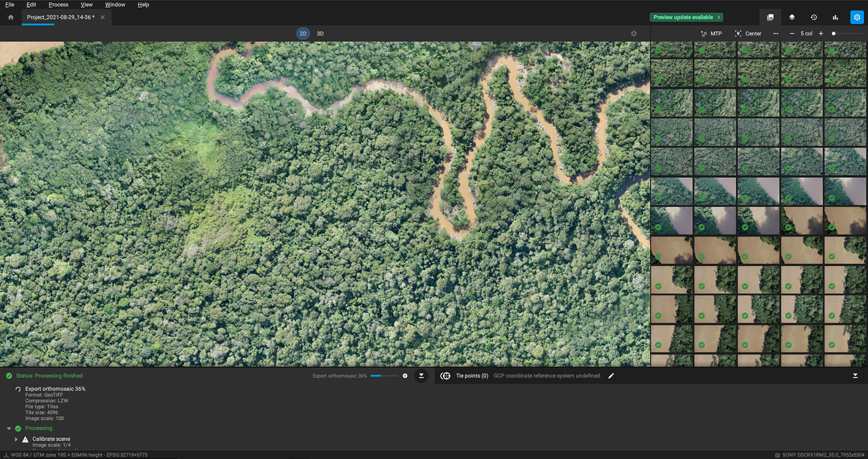
Task: Collapse the tie points panel
Action: click(855, 376)
